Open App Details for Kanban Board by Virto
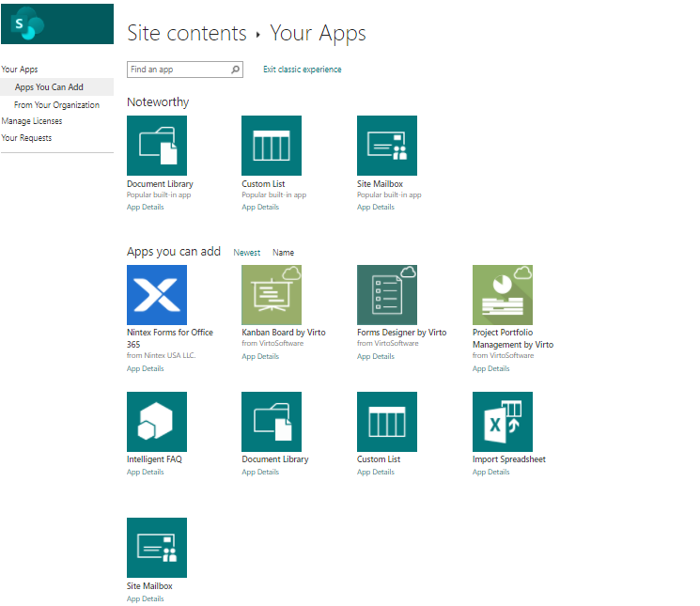This screenshot has height=606, width=700. point(260,356)
